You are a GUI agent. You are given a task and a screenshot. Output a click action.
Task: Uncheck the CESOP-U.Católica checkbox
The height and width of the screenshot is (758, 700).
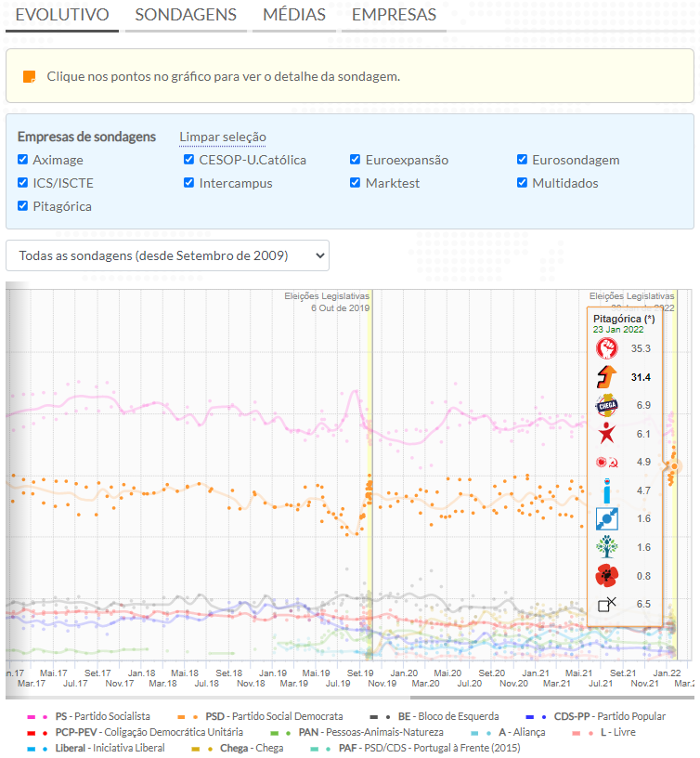coord(189,160)
